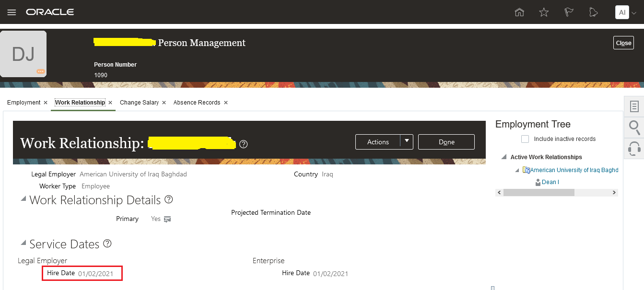644x290 pixels.
Task: Collapse the Service Dates section
Action: tap(23, 243)
